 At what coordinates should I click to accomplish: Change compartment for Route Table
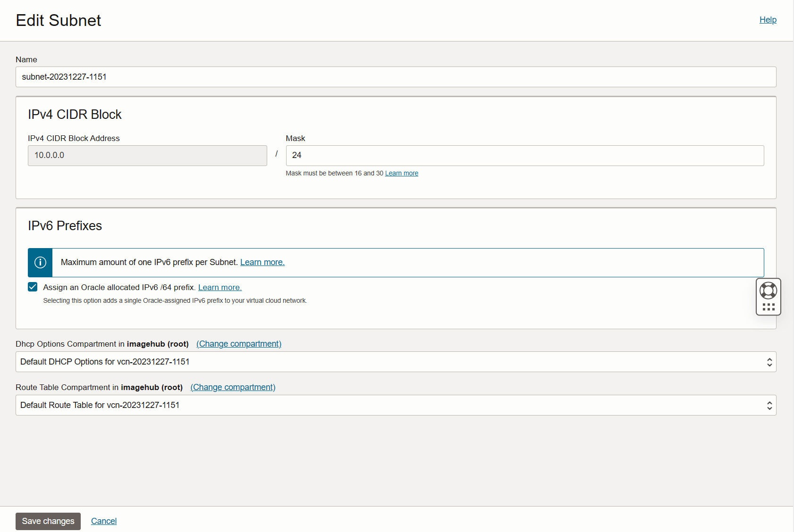(x=233, y=387)
